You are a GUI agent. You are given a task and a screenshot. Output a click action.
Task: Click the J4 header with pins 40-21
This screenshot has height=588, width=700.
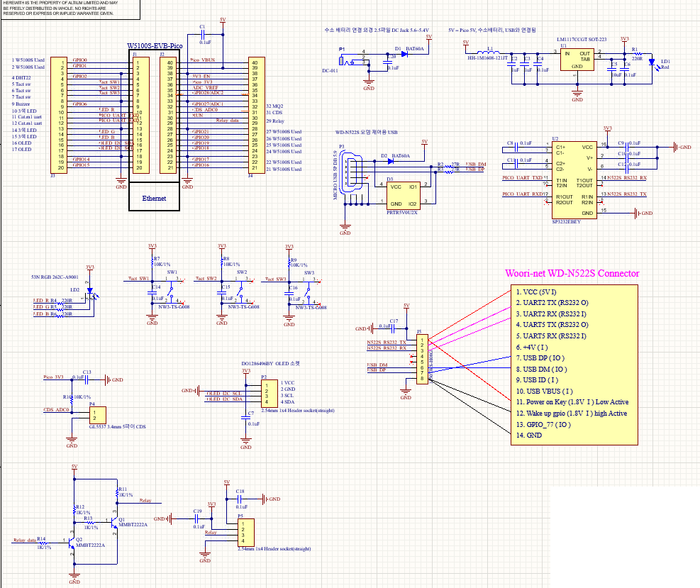pos(256,115)
